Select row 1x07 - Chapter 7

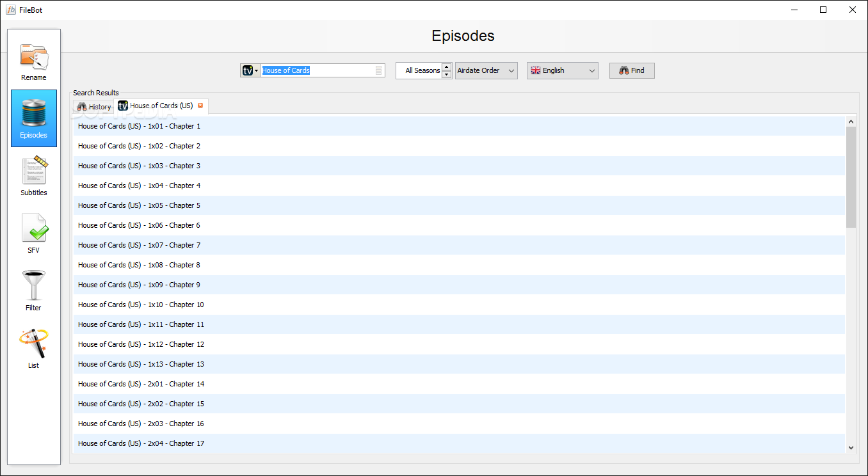[x=460, y=245]
